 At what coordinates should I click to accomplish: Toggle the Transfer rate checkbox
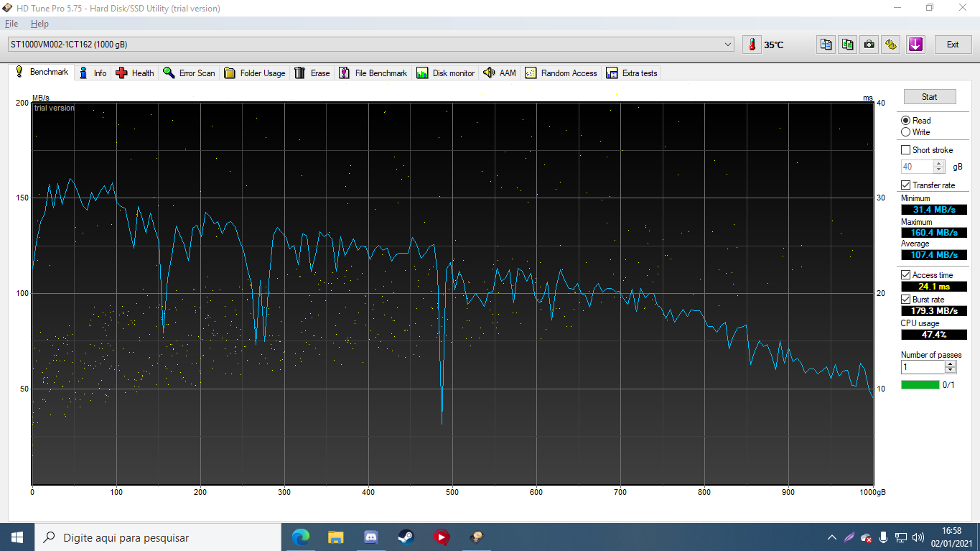point(906,185)
